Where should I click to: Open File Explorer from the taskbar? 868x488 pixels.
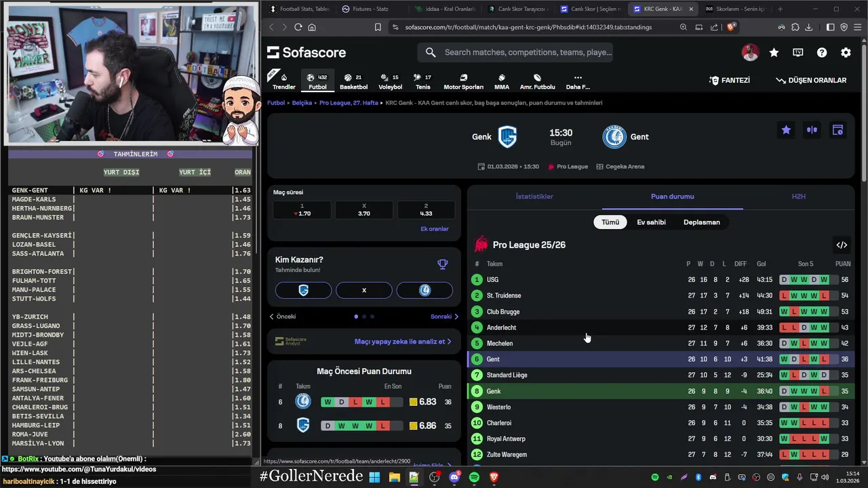[x=394, y=477]
